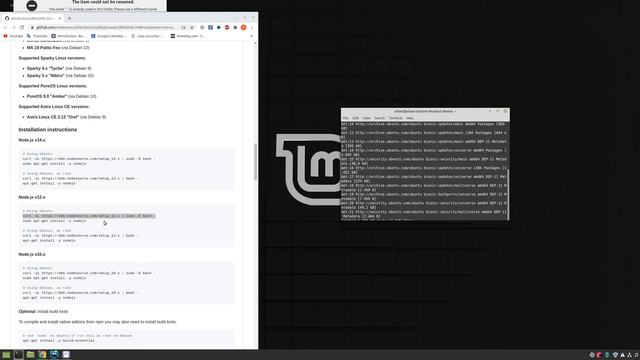Click the setup_10.x Ubuntu curl command
This screenshot has width=640, height=360.
click(x=88, y=273)
